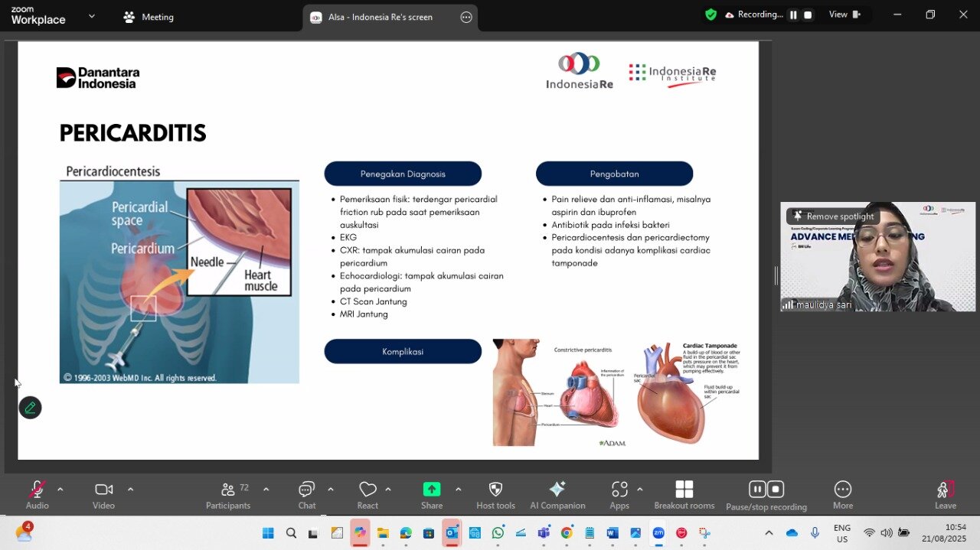
Task: Unmute the Audio microphone
Action: [x=37, y=490]
